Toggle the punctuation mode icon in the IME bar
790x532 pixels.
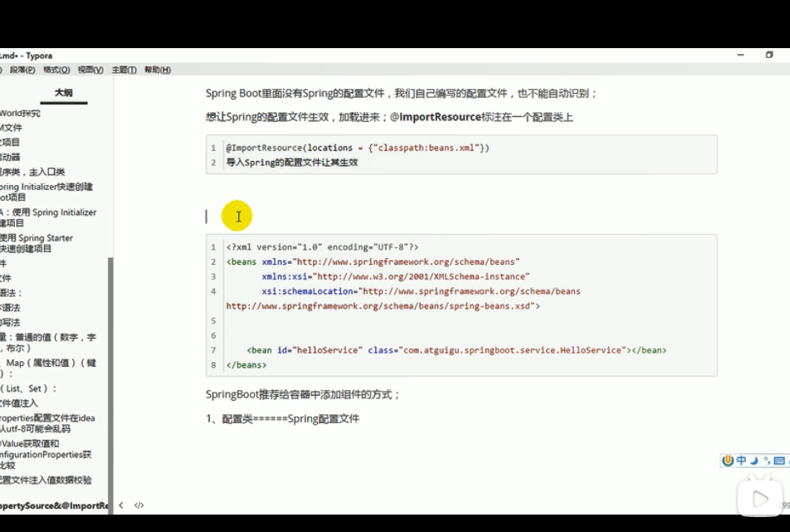tap(766, 461)
